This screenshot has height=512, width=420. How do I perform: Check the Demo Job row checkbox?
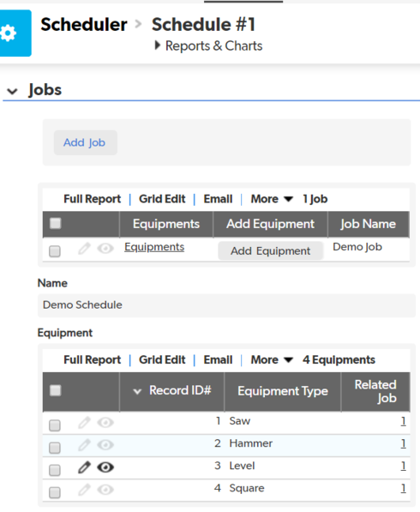point(55,251)
